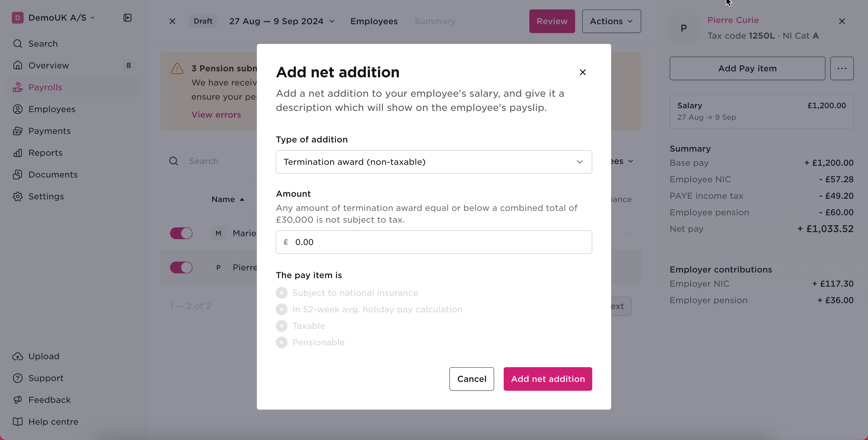Viewport: 868px width, 440px height.
Task: Disable Pierre's payroll toggle
Action: coord(181,267)
